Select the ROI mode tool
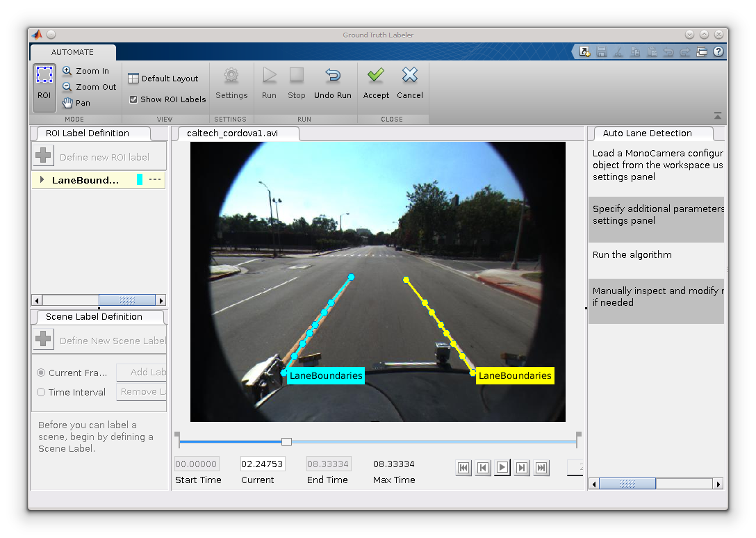756x538 pixels. click(x=44, y=87)
